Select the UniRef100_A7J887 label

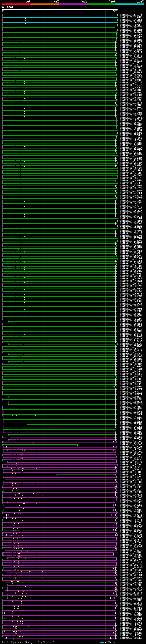131,50
